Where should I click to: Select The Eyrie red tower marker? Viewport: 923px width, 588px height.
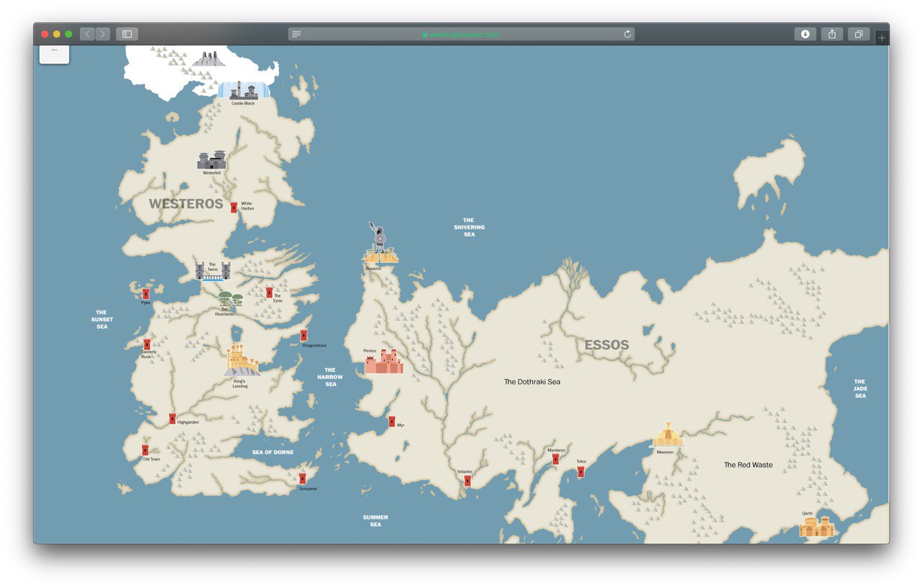point(269,293)
